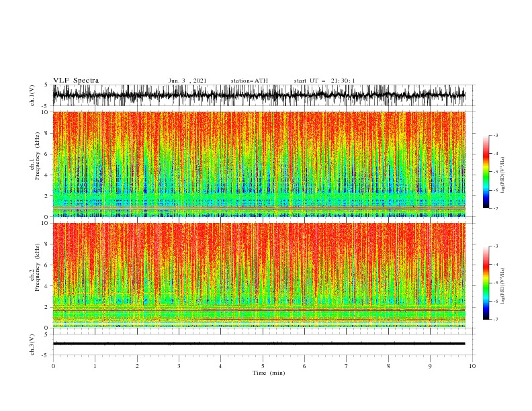Screen dimensions: 532x411
Task: Click the 'ch.1(V)' axis label
Action: (x=32, y=95)
